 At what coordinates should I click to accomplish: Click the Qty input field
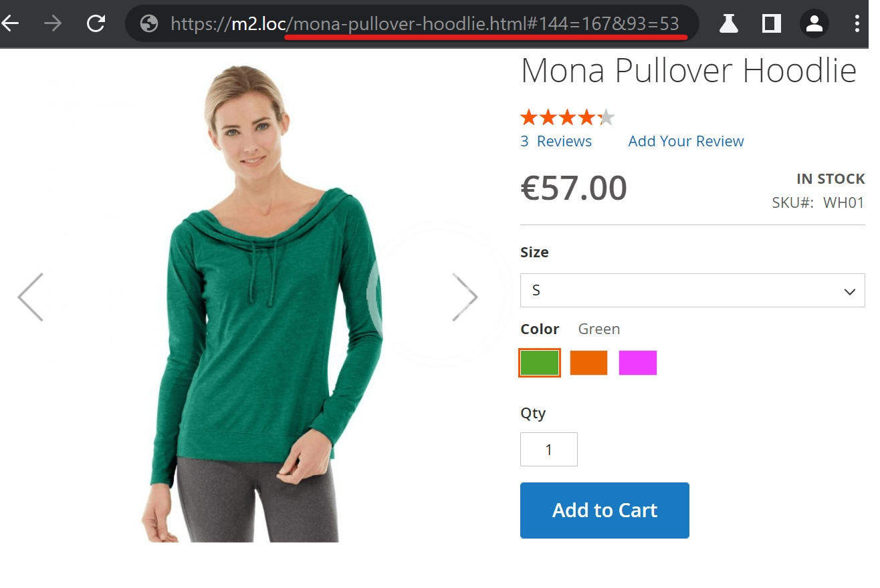click(549, 450)
